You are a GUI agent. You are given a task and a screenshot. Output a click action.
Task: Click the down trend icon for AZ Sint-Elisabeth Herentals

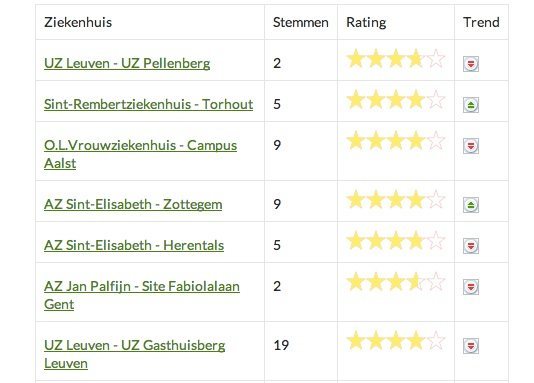click(471, 246)
